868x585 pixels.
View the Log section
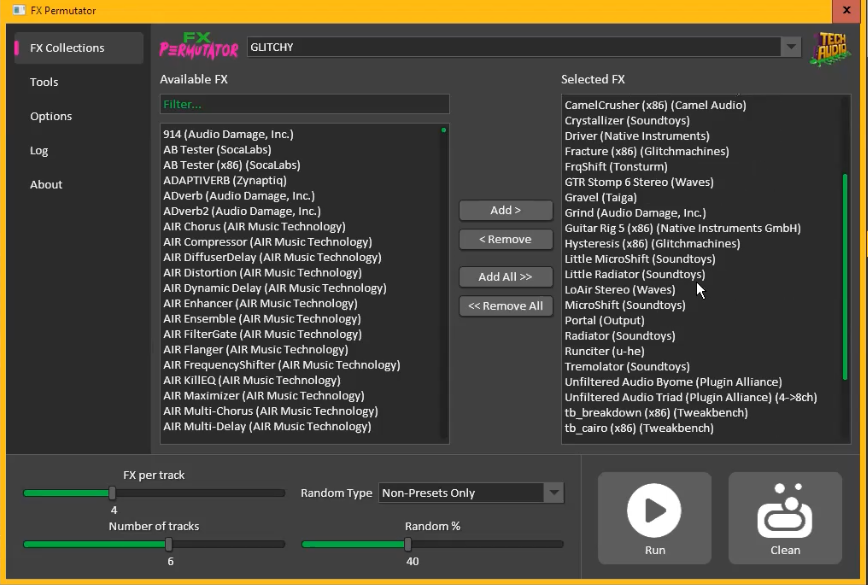[x=39, y=150]
